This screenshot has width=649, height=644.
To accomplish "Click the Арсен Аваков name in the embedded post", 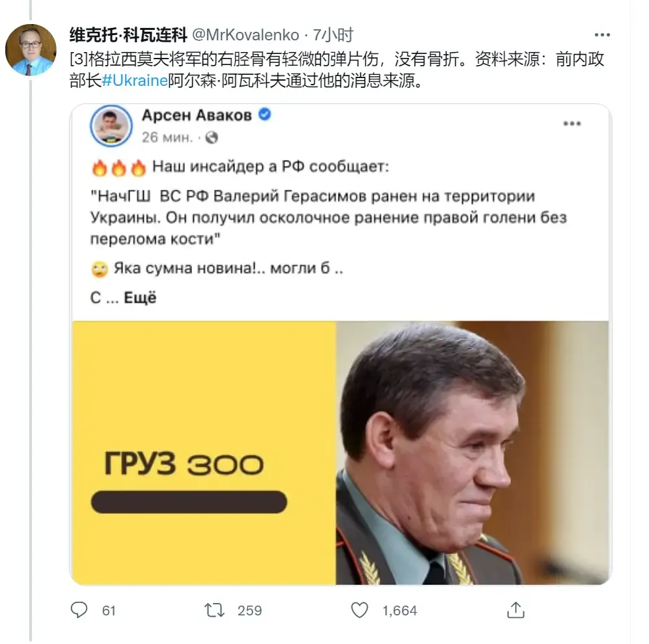I will 197,116.
